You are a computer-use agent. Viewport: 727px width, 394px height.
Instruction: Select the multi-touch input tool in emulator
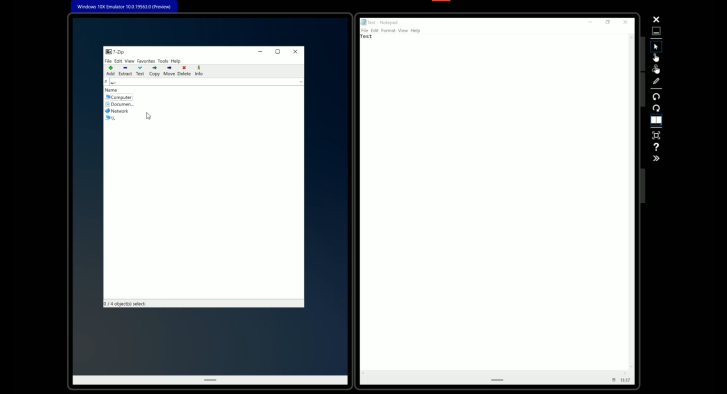pos(656,70)
